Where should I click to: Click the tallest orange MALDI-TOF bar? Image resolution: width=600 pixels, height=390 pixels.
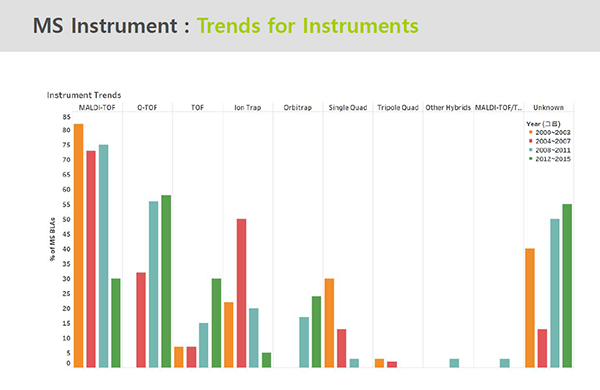(x=78, y=246)
